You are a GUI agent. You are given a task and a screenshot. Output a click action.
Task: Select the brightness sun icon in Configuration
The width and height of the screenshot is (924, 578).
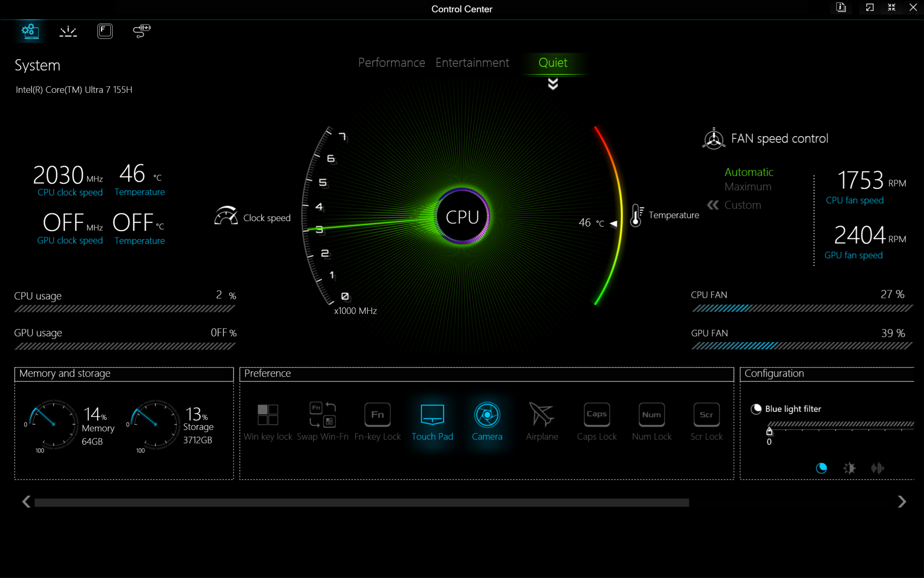[849, 468]
